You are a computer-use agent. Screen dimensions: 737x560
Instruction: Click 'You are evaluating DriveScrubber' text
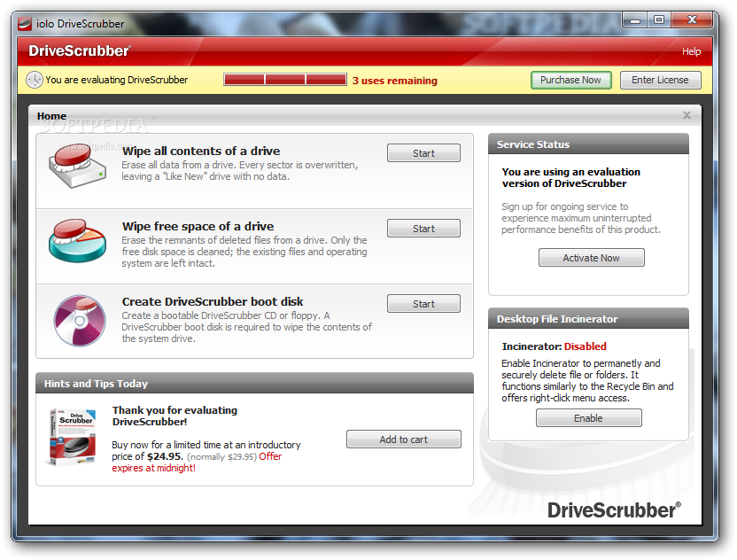point(117,80)
